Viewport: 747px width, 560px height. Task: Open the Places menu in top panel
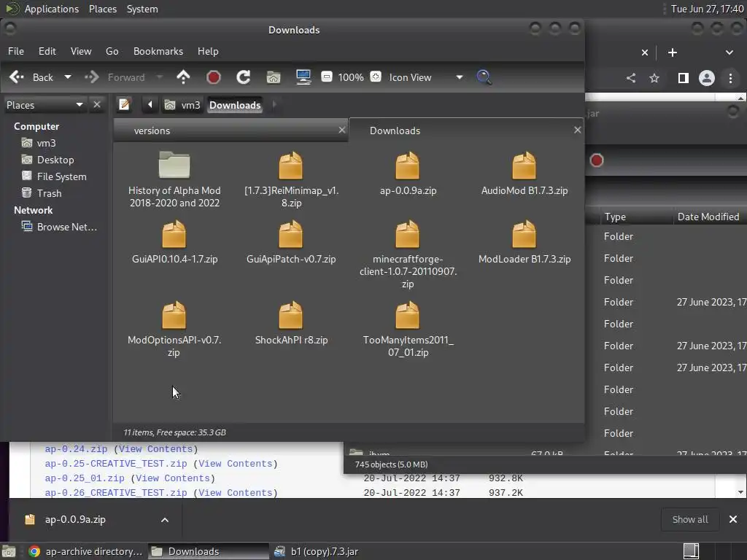pyautogui.click(x=103, y=9)
